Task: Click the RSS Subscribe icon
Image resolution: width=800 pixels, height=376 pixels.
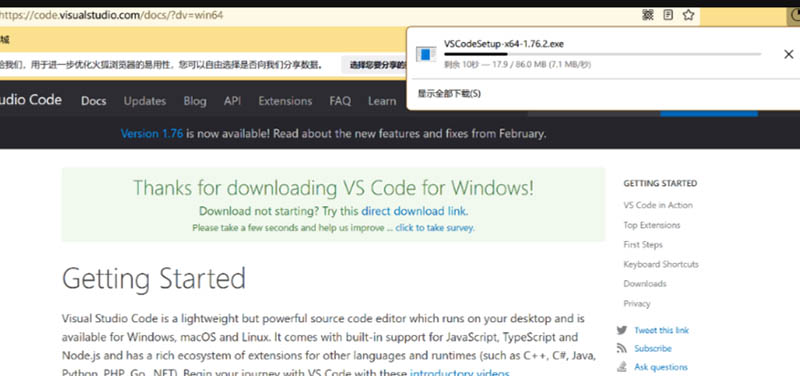Action: [x=621, y=348]
